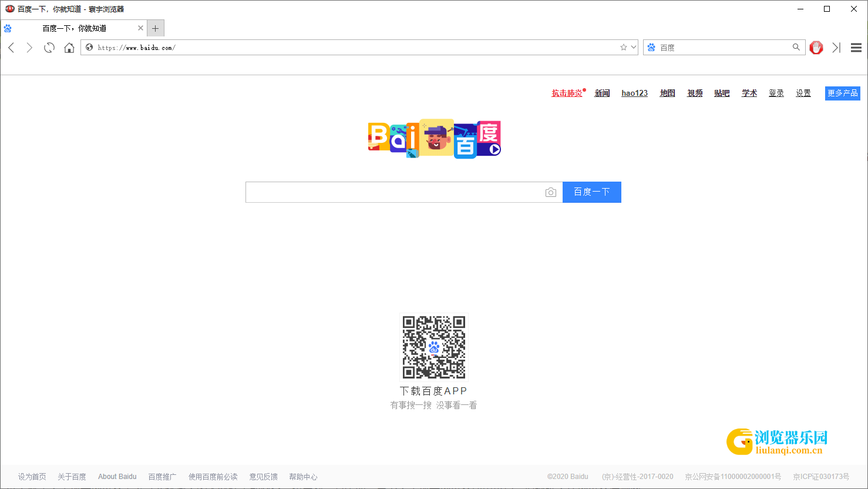Viewport: 868px width, 489px height.
Task: Open the 地图 link
Action: coord(667,93)
